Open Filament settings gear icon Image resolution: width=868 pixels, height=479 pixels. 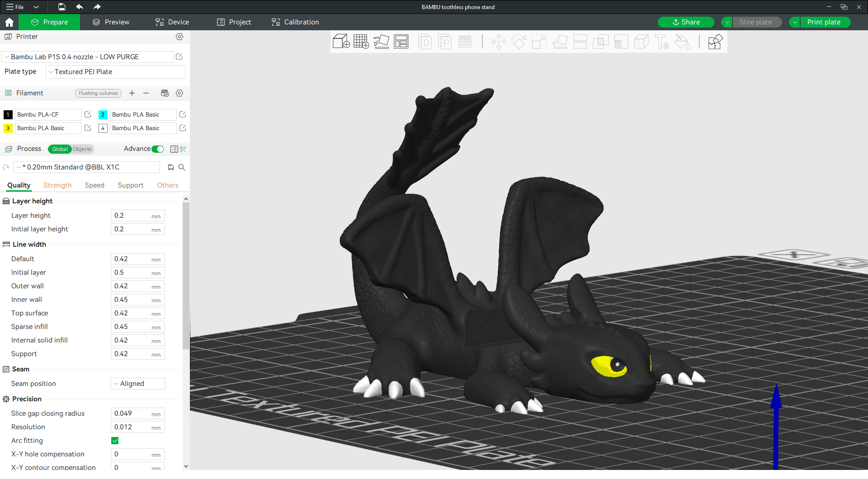coord(179,93)
